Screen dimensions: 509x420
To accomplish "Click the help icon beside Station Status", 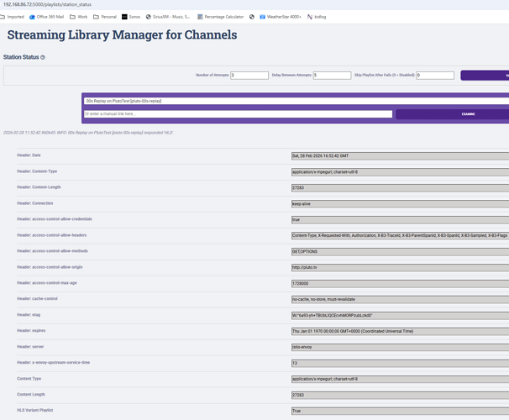I will point(43,57).
